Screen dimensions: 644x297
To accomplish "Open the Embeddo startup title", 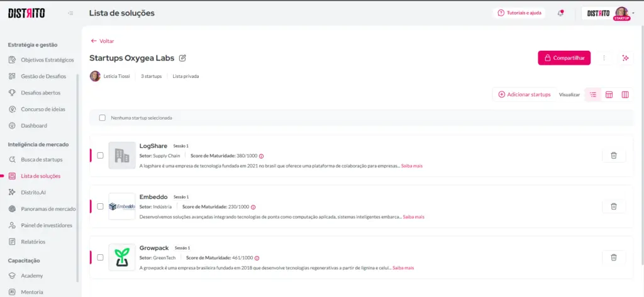I will tap(153, 197).
